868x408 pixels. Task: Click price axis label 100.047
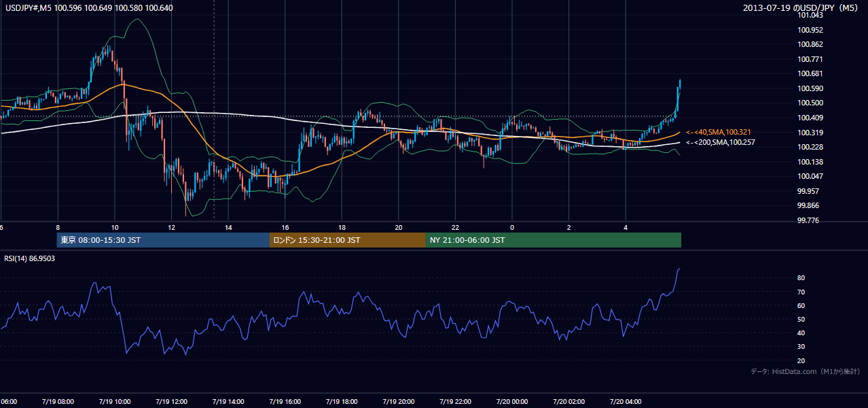[812, 176]
